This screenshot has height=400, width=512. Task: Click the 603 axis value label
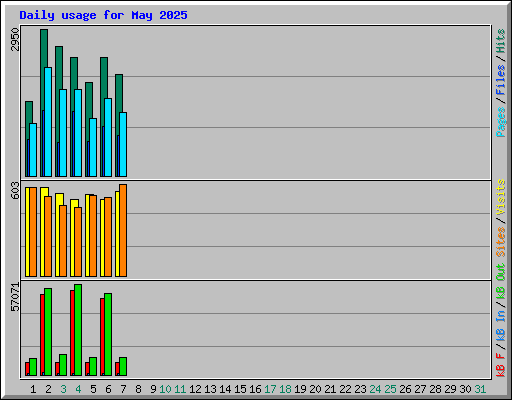click(15, 190)
